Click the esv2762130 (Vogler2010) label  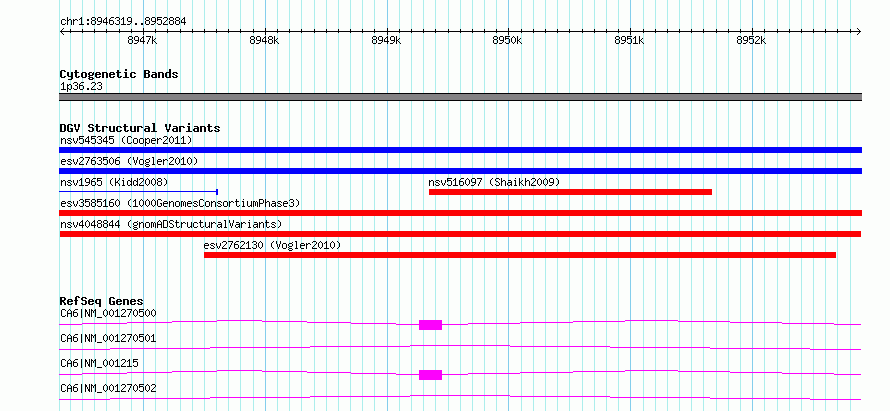coord(272,245)
